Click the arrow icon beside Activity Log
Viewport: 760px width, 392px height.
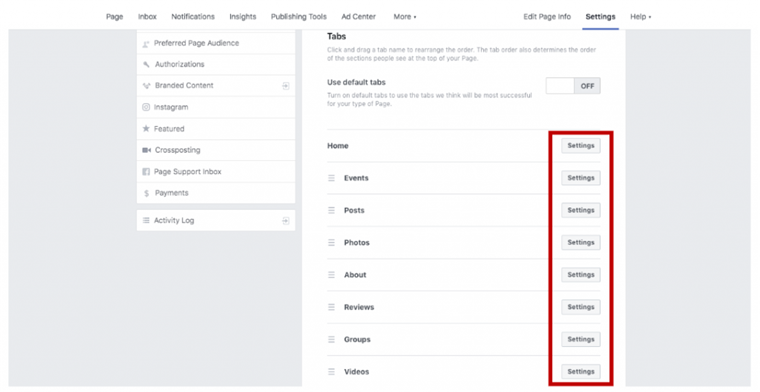coord(286,221)
